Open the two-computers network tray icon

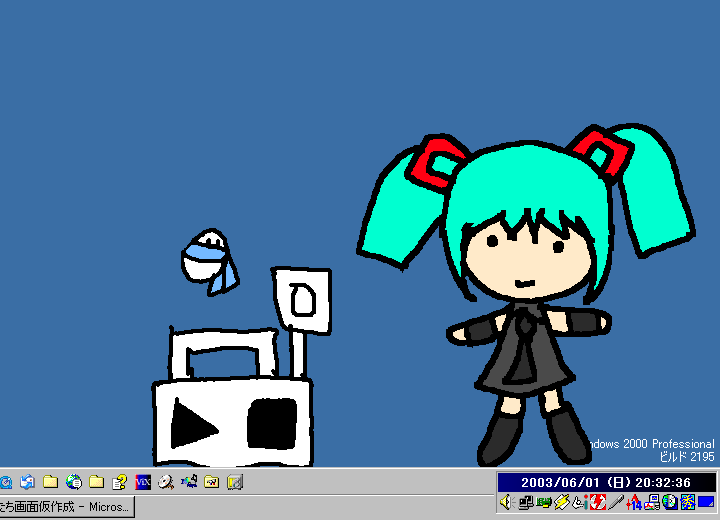coord(525,502)
